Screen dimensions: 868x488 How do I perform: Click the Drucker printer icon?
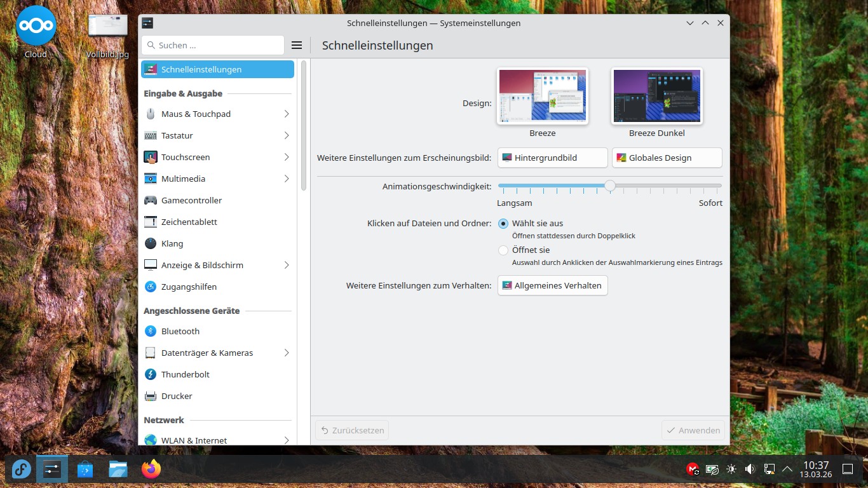click(151, 396)
